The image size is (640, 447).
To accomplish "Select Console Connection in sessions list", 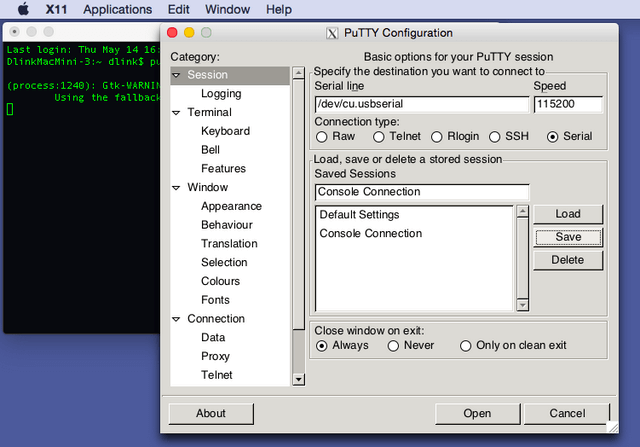I will point(413,234).
